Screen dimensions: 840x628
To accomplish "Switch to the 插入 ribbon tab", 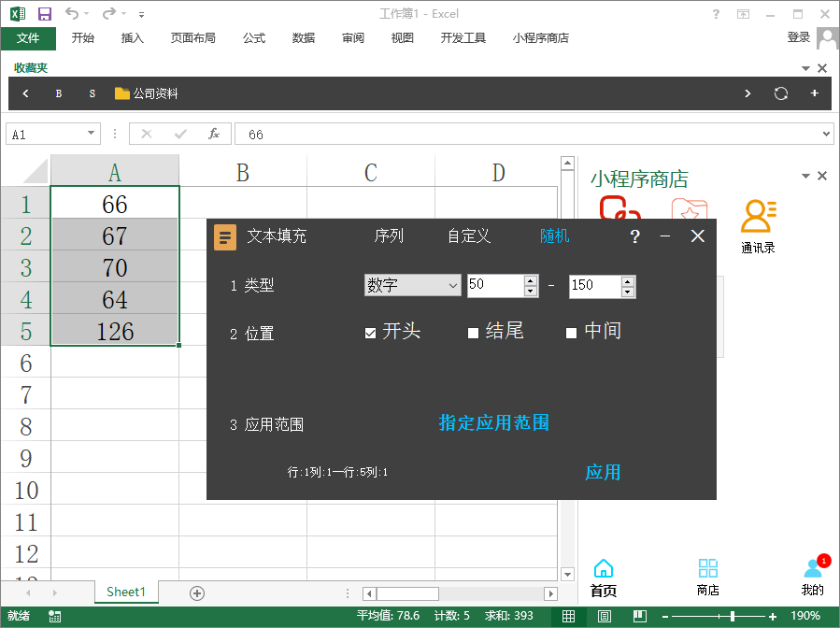I will click(133, 38).
